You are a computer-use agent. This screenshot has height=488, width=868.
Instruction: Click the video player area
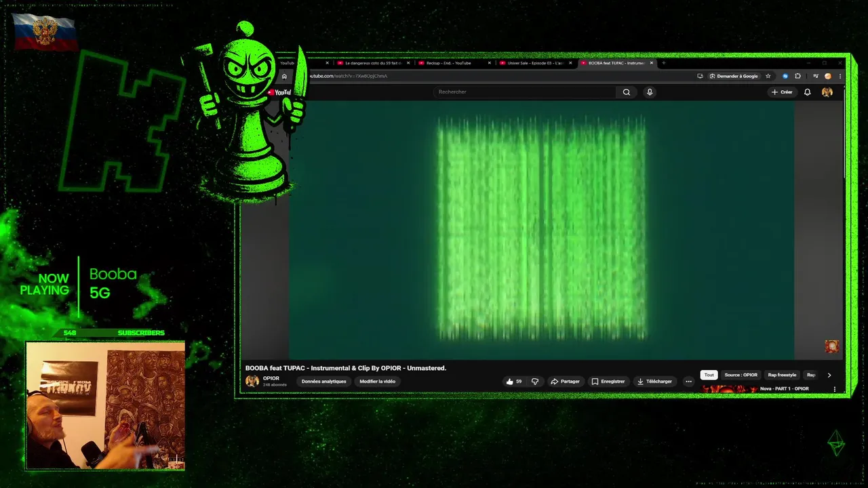(x=541, y=229)
